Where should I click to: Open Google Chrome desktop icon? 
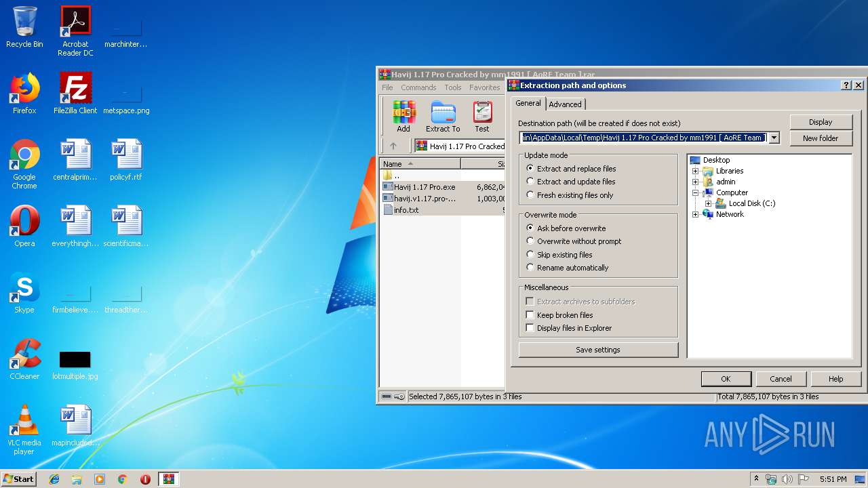[x=24, y=164]
